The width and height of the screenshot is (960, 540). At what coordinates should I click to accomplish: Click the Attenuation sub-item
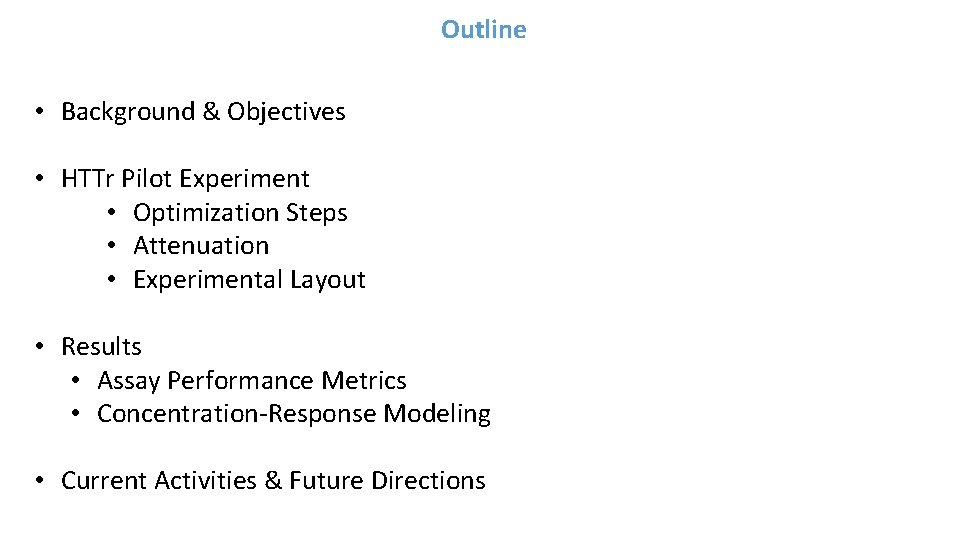201,246
